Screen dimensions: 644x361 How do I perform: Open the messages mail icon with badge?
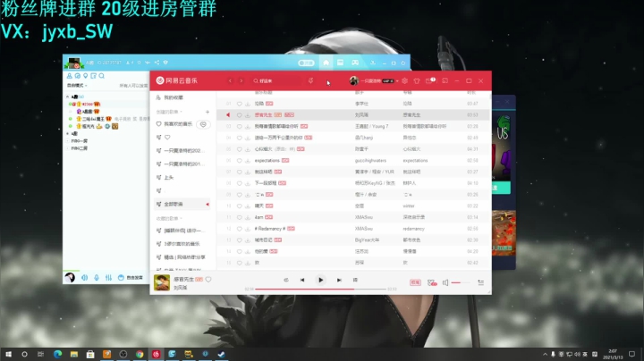tap(430, 80)
